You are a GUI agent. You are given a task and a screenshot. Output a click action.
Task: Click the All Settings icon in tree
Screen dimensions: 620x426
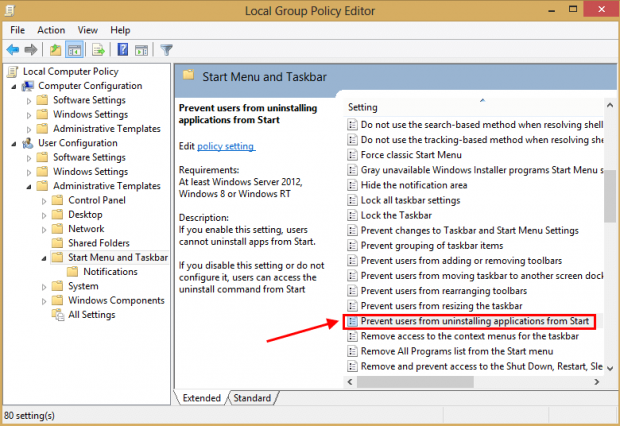pyautogui.click(x=58, y=315)
